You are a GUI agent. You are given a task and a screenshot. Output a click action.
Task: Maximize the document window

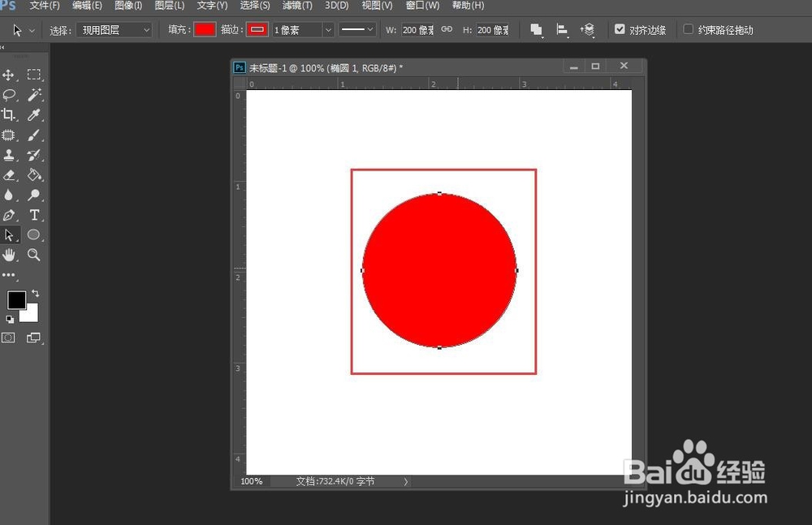(x=595, y=67)
